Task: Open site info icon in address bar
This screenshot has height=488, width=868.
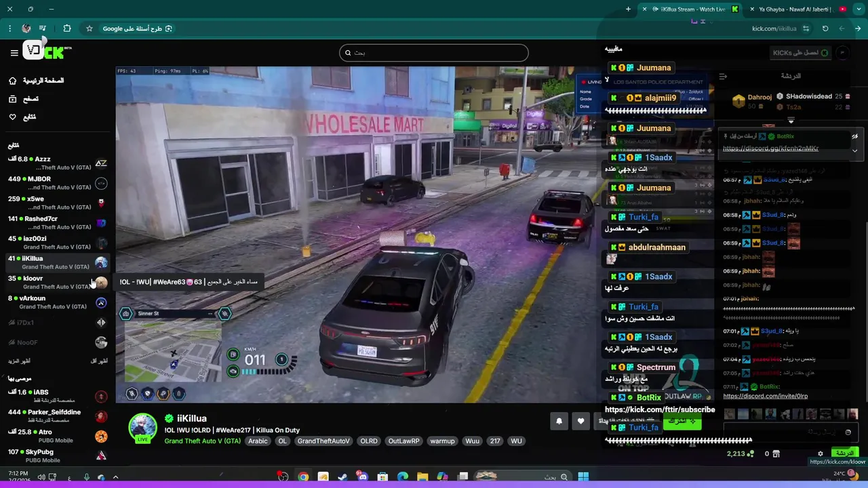Action: (x=806, y=28)
